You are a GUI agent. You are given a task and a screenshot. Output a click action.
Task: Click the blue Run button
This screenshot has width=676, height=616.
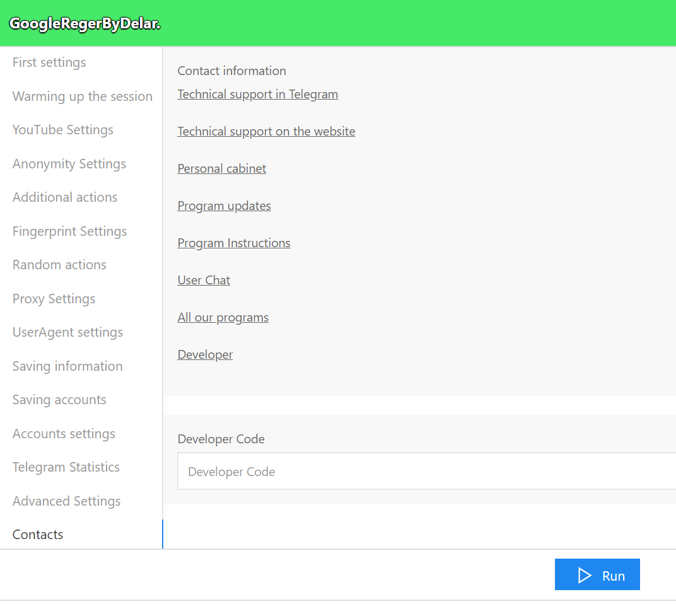click(598, 574)
